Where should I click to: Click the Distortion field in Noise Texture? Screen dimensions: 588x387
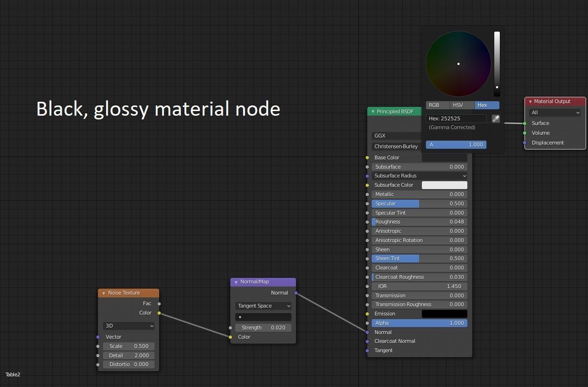point(129,364)
